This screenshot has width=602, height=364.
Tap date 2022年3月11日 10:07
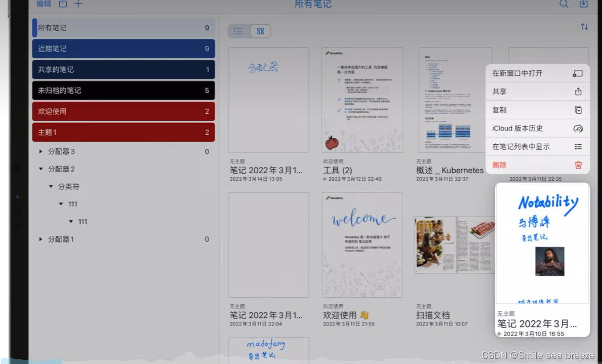[442, 324]
